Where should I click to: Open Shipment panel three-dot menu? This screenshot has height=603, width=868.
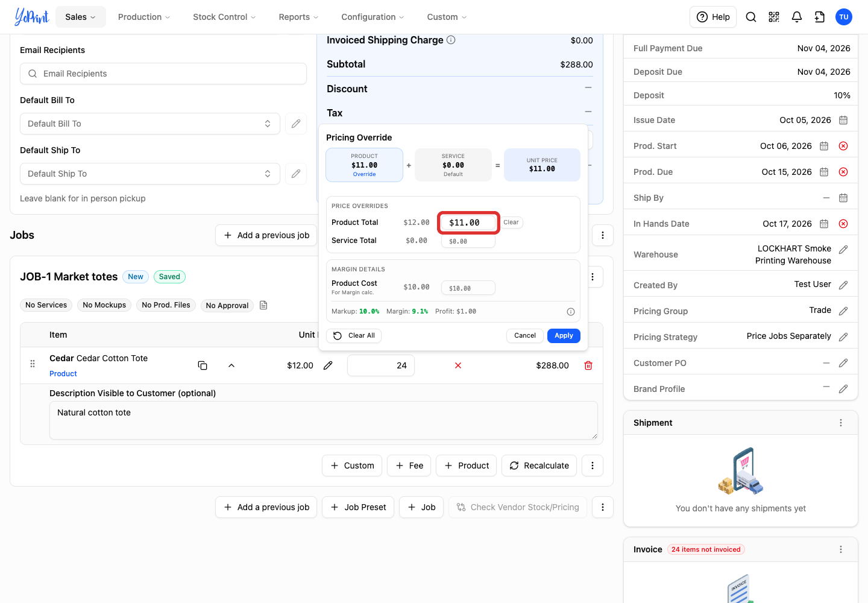pos(841,423)
